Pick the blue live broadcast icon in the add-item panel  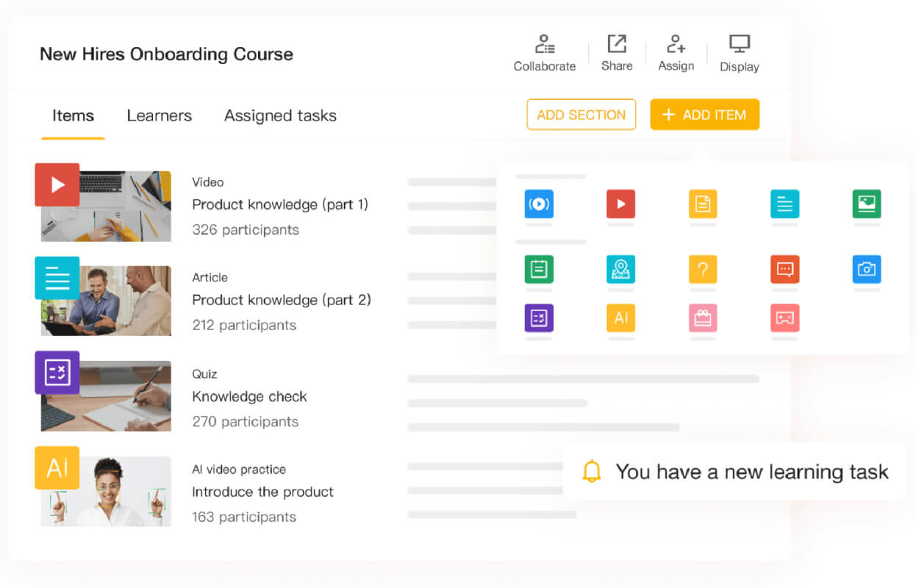539,204
